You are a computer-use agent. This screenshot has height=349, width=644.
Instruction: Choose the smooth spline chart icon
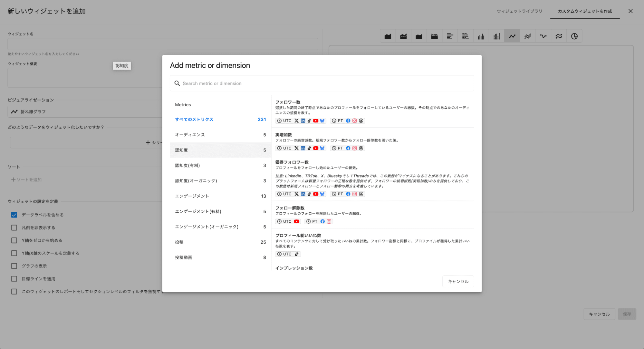543,36
